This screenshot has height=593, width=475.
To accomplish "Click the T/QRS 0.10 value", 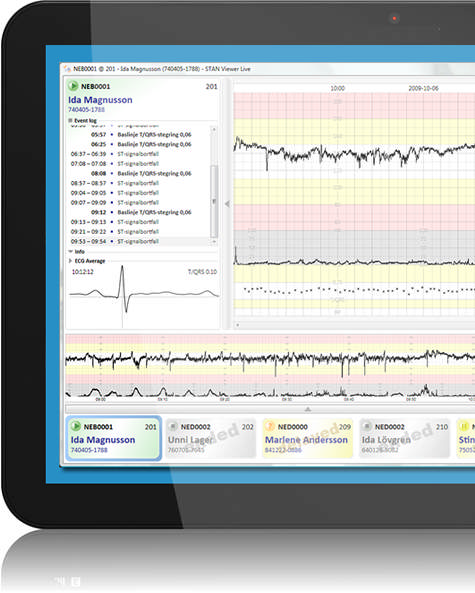I will pyautogui.click(x=202, y=272).
